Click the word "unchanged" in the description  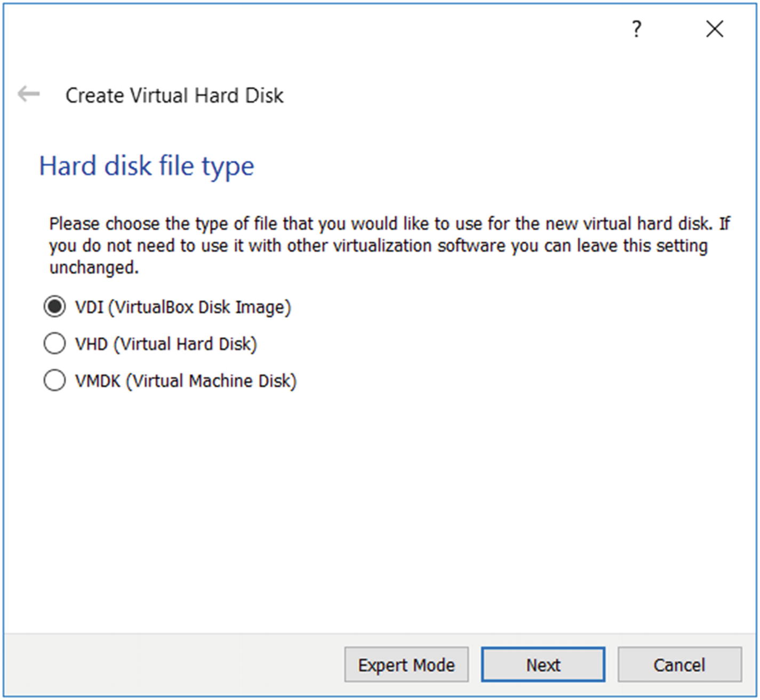[93, 267]
